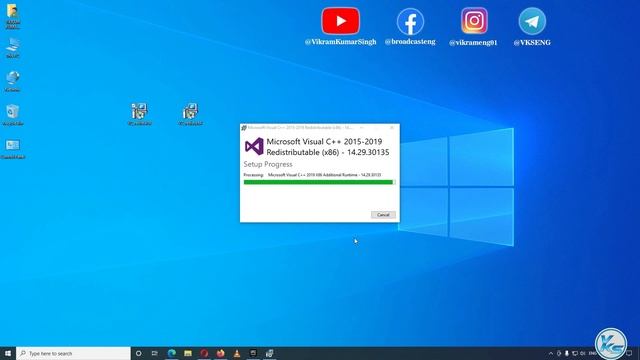
Task: Click the dark app icon beside VLC
Action: coord(253,353)
